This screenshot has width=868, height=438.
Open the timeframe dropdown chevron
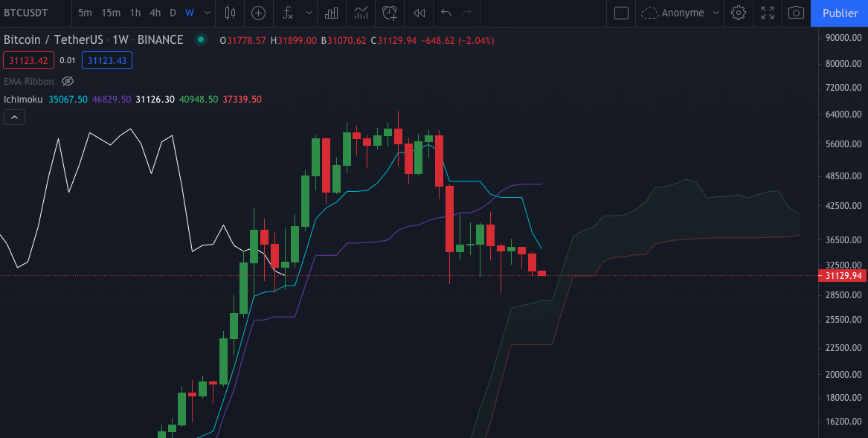(x=207, y=13)
